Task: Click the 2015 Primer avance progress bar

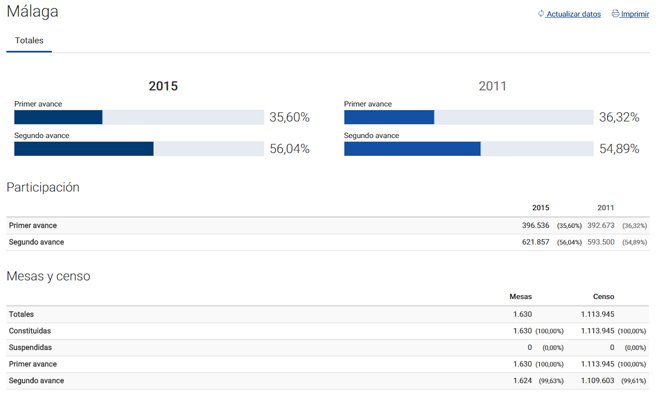Action: coord(139,117)
